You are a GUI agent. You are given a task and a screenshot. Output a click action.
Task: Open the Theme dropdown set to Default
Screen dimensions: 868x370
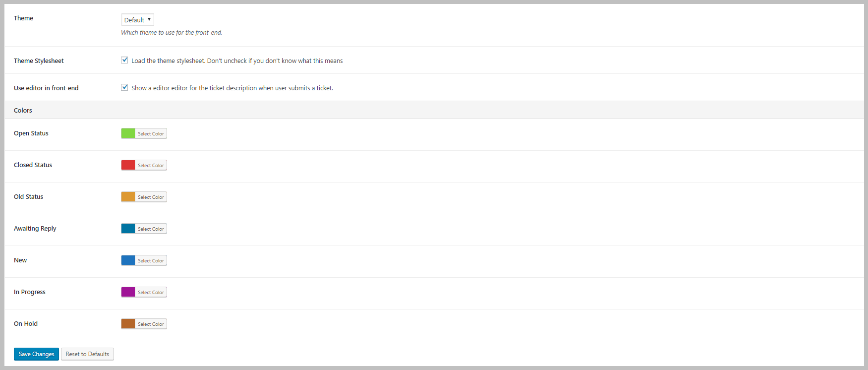[x=137, y=20]
